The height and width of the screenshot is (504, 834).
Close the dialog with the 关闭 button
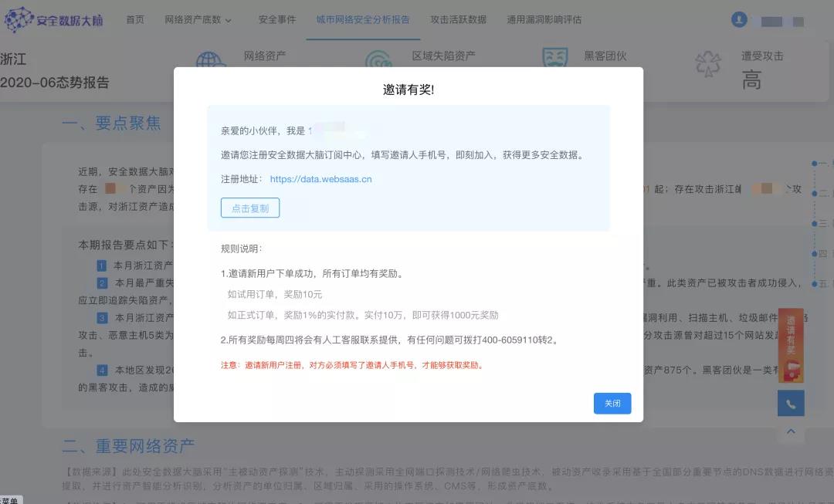tap(612, 403)
